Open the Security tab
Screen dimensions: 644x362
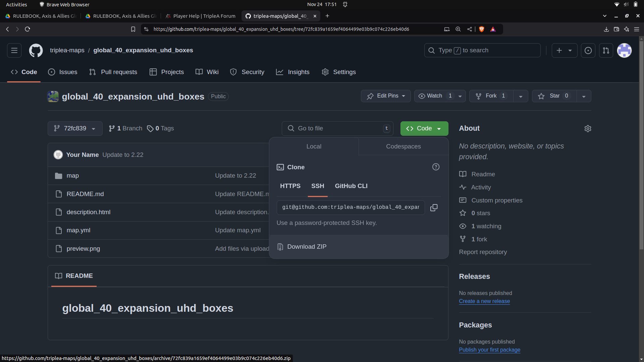(x=247, y=72)
